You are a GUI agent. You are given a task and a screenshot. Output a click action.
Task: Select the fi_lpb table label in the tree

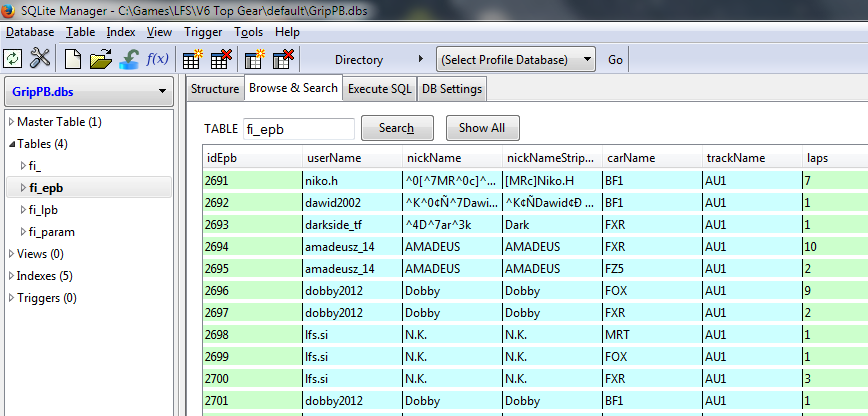point(43,210)
